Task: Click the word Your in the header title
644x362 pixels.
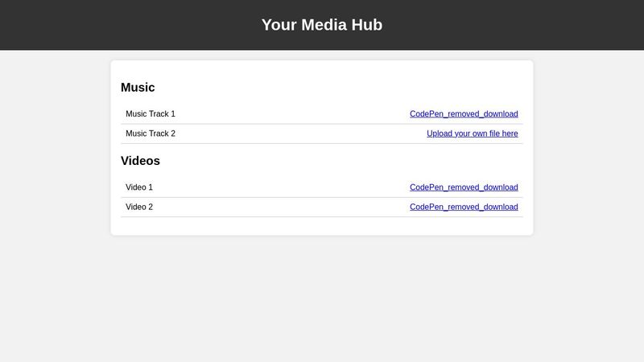Action: click(x=279, y=25)
